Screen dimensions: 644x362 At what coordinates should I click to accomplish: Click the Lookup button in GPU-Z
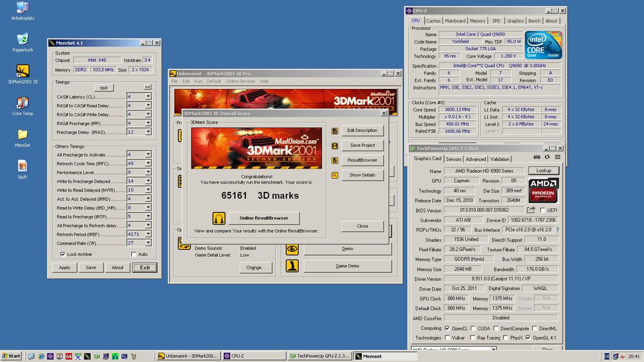544,171
